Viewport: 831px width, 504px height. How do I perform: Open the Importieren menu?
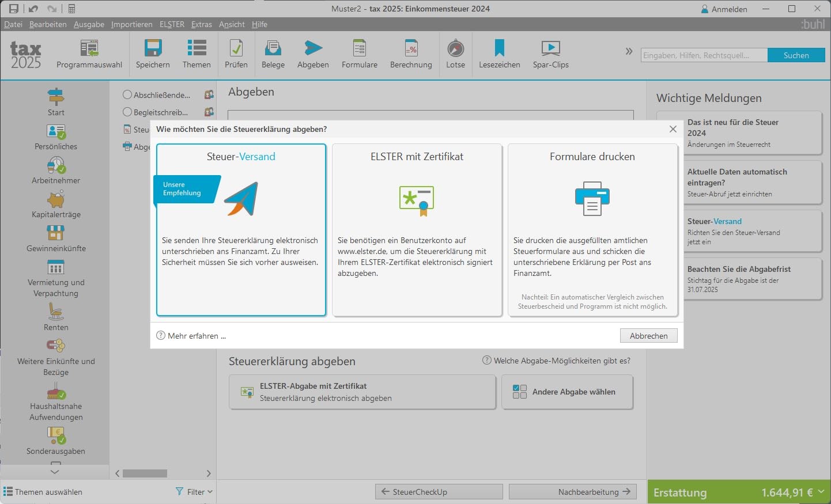[x=131, y=24]
